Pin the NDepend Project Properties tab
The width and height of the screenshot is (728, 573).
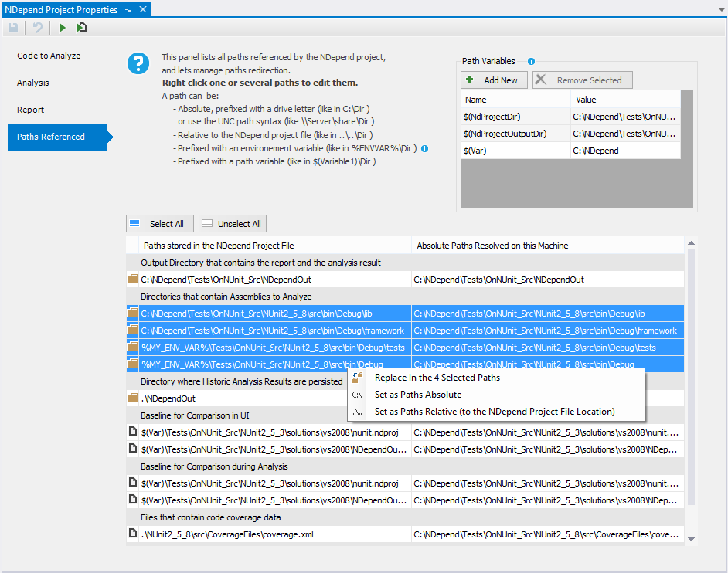[128, 10]
